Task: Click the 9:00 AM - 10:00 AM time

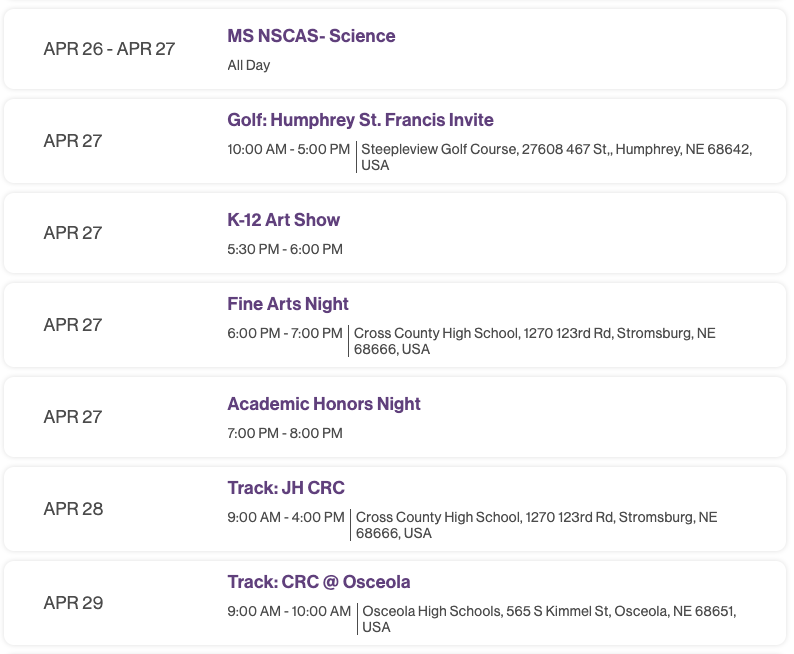Action: tap(288, 611)
